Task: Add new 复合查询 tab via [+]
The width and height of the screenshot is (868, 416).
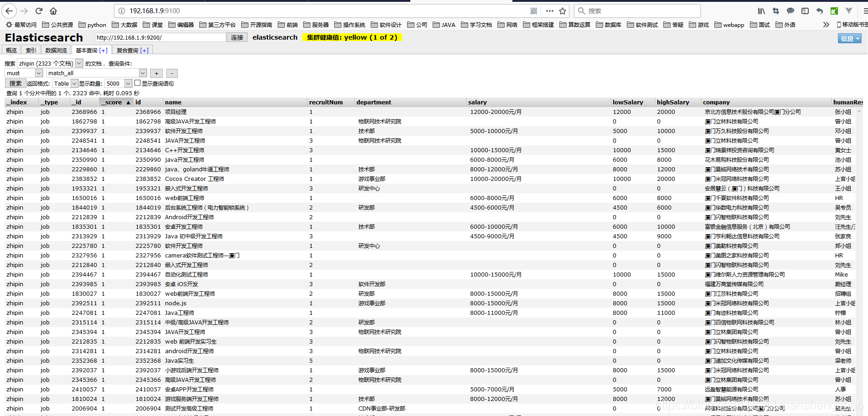Action: point(145,50)
